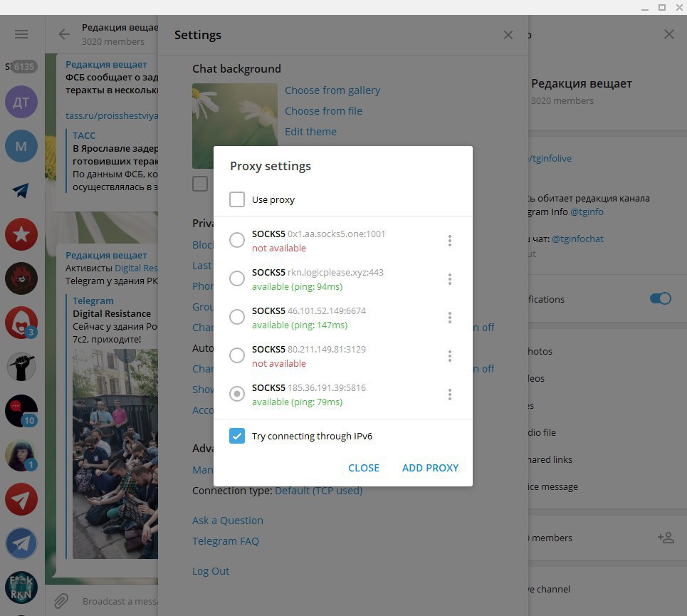Maximize the Telegram window
This screenshot has height=616, width=687.
pos(662,7)
